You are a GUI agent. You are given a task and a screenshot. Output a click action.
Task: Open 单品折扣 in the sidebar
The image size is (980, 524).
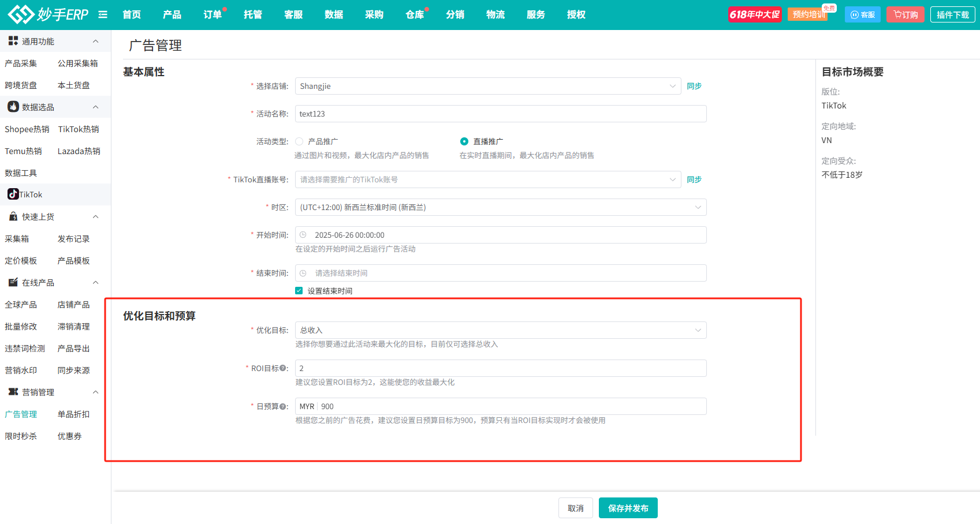coord(74,414)
